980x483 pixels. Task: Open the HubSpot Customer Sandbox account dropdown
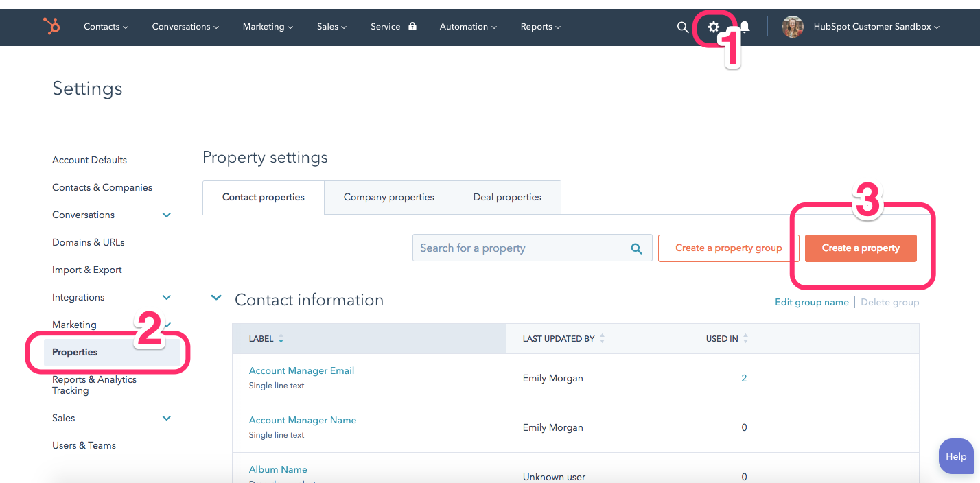[876, 27]
